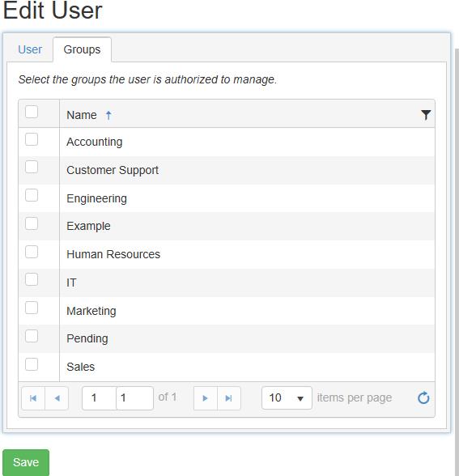Click the page number input field
The width and height of the screenshot is (459, 476).
117,398
